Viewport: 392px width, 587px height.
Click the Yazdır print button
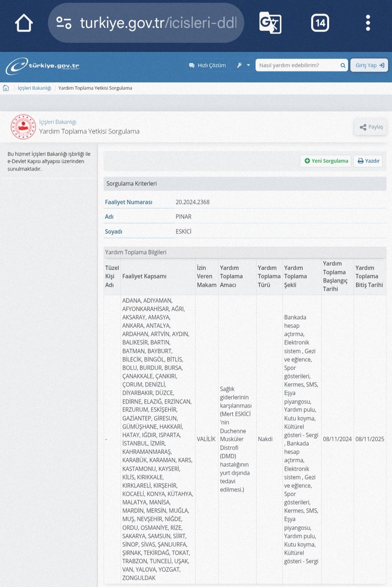pos(368,161)
